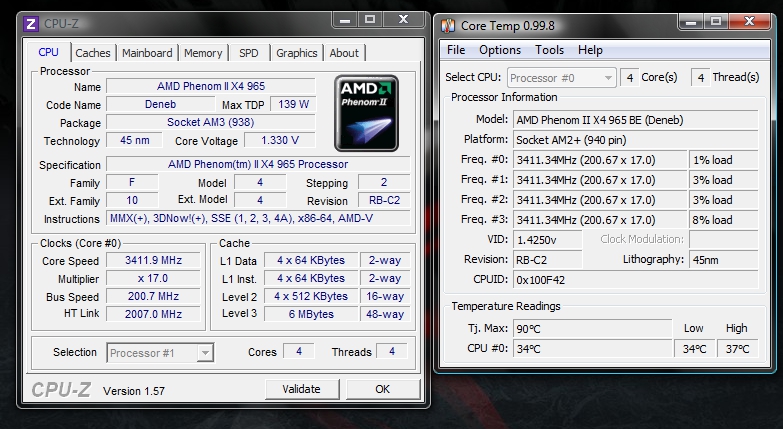Click the High temperature value 37°C
The width and height of the screenshot is (783, 429).
(738, 349)
